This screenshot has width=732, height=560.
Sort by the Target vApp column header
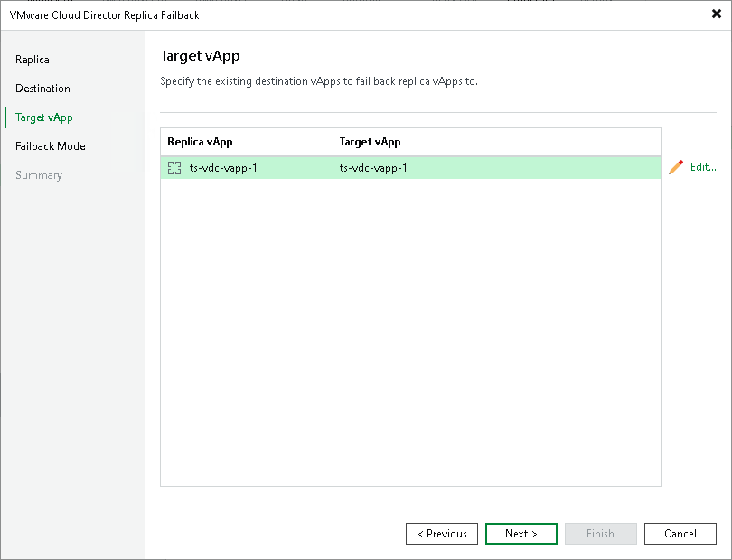pyautogui.click(x=370, y=142)
